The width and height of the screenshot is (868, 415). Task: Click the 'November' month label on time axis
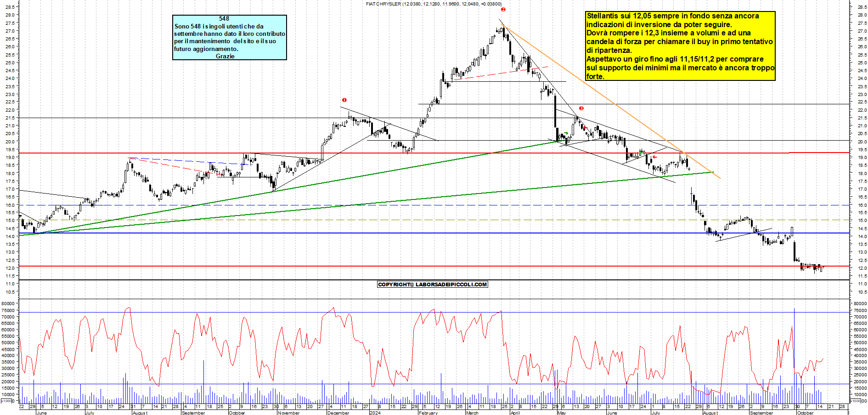coord(289,413)
